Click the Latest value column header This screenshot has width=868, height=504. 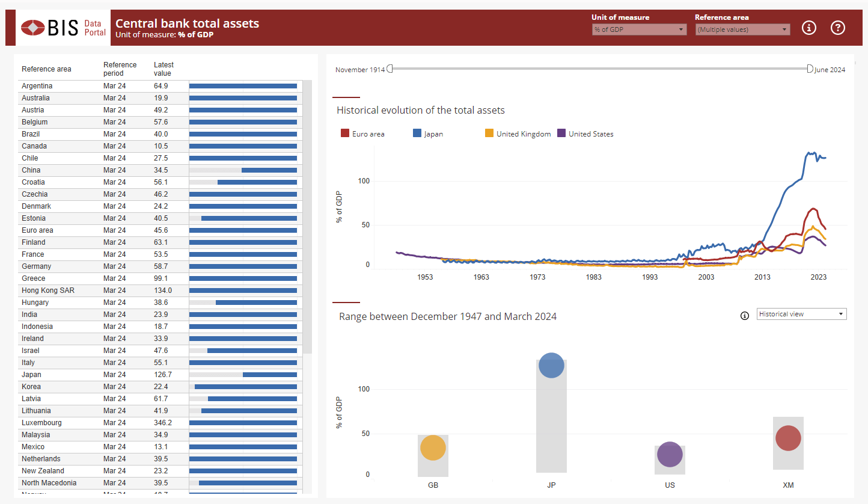coord(164,69)
